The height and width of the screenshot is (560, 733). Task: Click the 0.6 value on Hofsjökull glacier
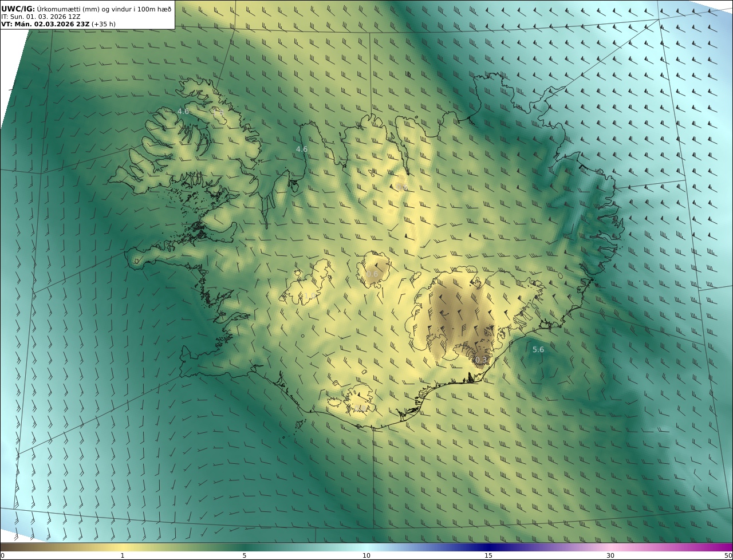click(x=372, y=274)
